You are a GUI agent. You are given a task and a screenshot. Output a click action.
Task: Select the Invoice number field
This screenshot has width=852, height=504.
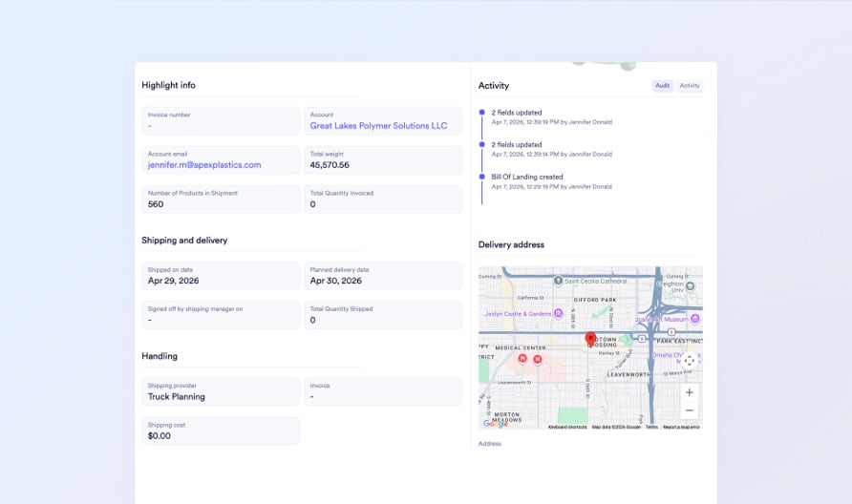pyautogui.click(x=221, y=120)
